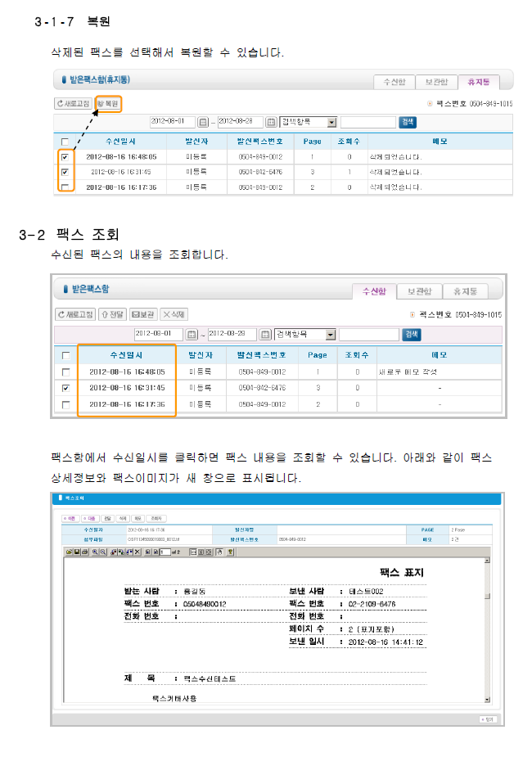Click the 전달 forward button in inbox toolbar
This screenshot has width=532, height=757.
coord(112,314)
